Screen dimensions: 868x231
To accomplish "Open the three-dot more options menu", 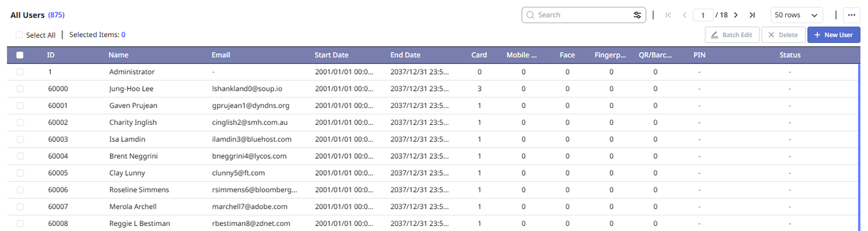I will point(852,15).
